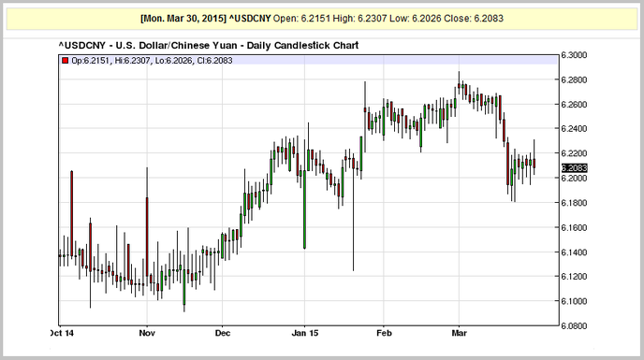Image resolution: width=644 pixels, height=360 pixels.
Task: Select the Feb date axis label
Action: coord(384,333)
